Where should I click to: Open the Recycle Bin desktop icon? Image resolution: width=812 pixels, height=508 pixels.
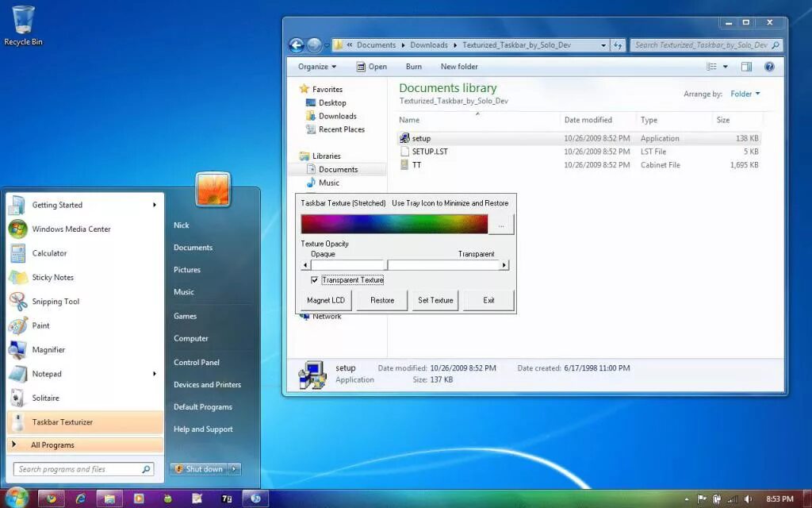coord(23,25)
